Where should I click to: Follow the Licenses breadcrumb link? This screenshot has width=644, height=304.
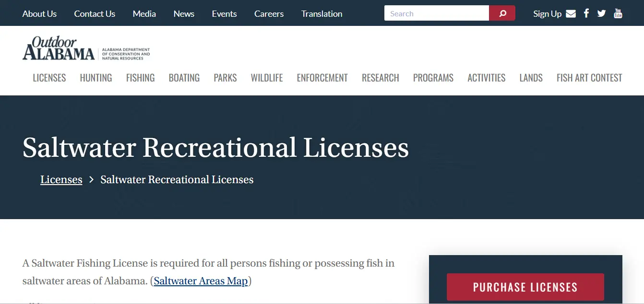click(x=61, y=179)
